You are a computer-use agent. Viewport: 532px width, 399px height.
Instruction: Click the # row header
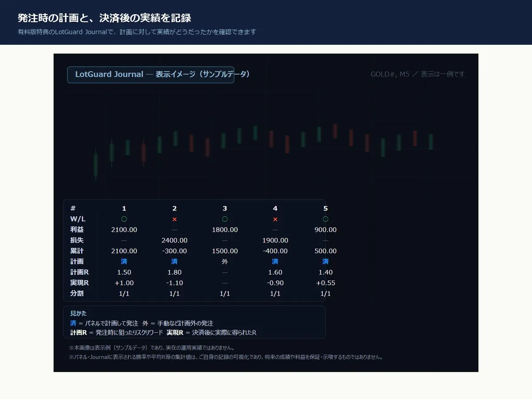point(73,208)
